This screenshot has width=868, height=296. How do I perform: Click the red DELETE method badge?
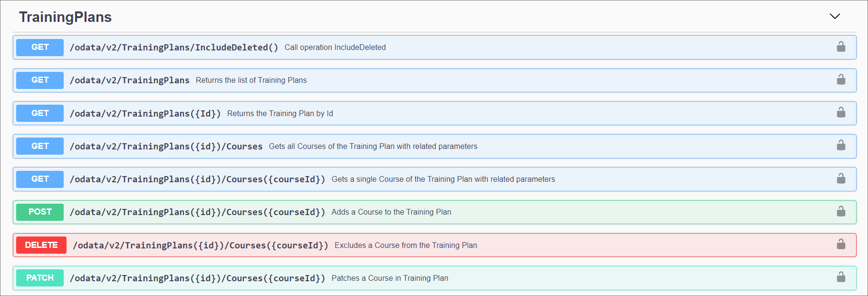tap(41, 245)
